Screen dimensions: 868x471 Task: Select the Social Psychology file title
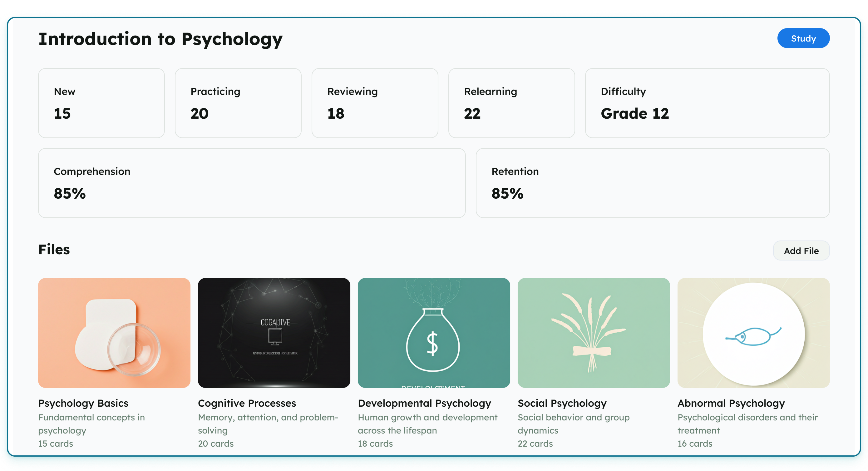point(562,403)
